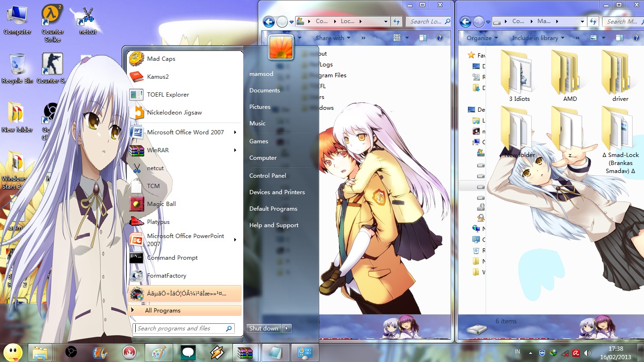Click the Shut down button

point(264,329)
